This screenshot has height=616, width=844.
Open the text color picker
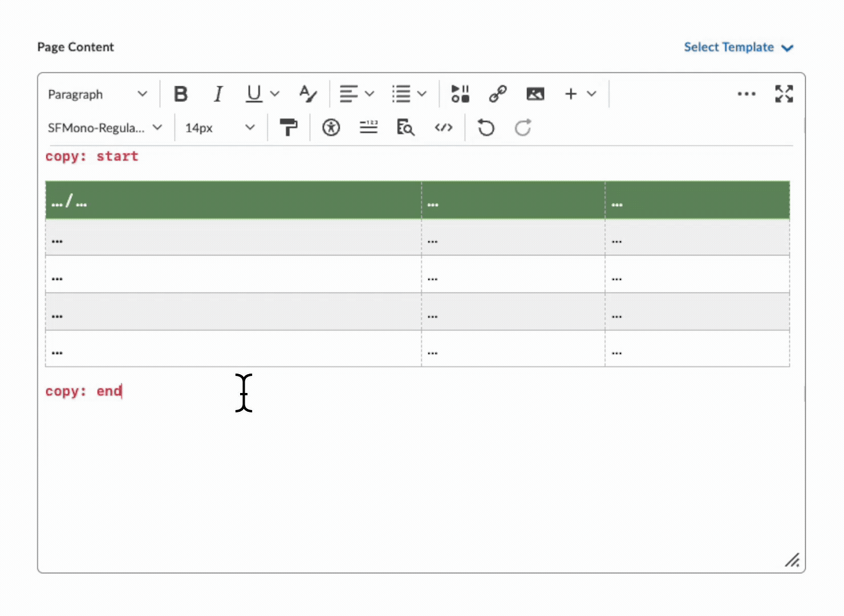coord(308,94)
